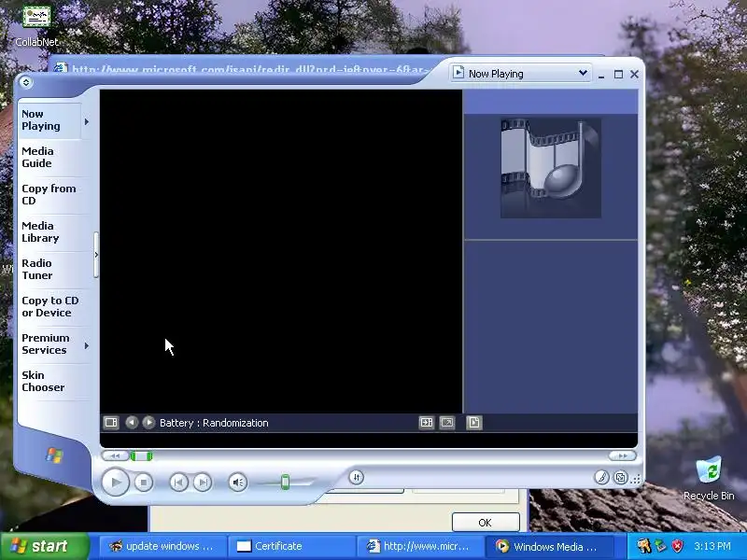Click the Play button
747x560 pixels.
(115, 482)
